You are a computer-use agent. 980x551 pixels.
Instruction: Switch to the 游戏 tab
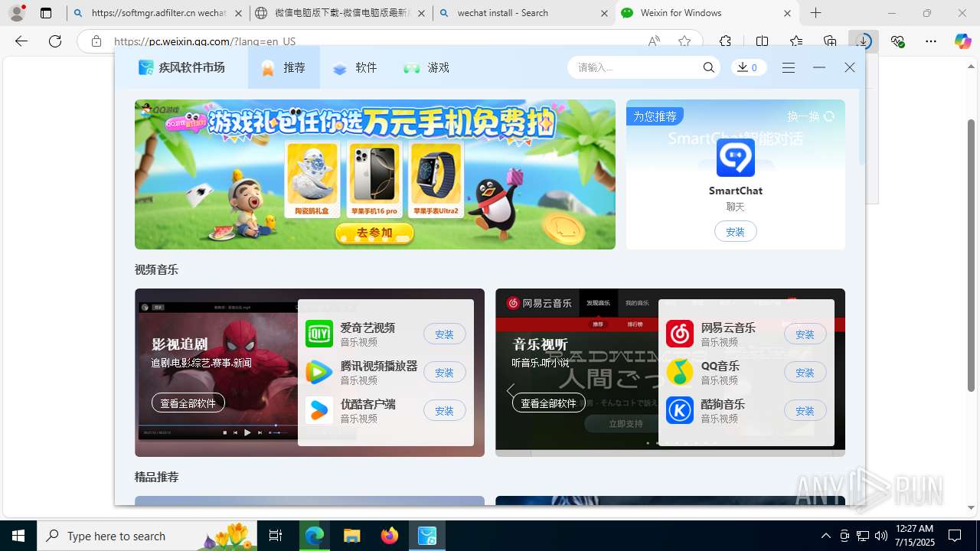pos(426,67)
